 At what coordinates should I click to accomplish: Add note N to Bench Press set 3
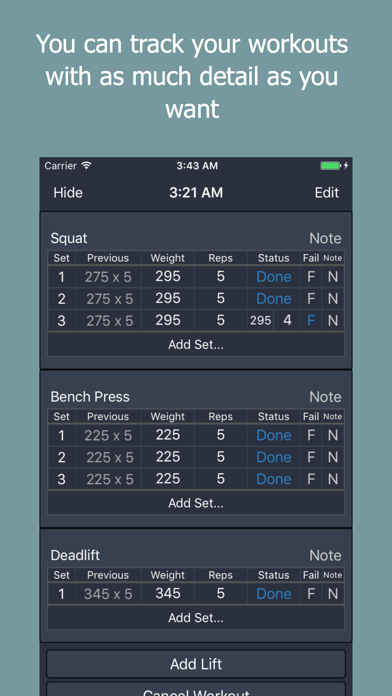(333, 479)
